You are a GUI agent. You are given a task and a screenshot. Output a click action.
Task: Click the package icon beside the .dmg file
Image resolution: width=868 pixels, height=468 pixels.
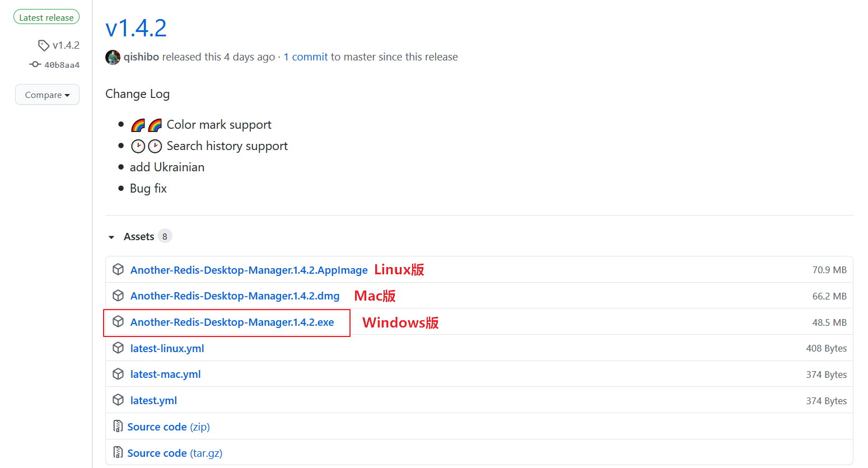pos(118,296)
